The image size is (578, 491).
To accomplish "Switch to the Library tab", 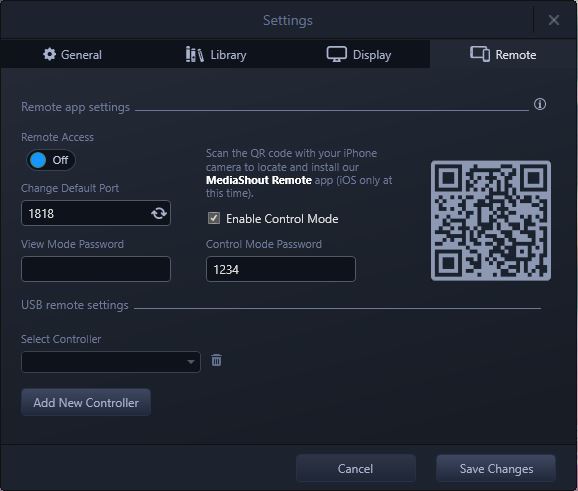I will point(215,55).
